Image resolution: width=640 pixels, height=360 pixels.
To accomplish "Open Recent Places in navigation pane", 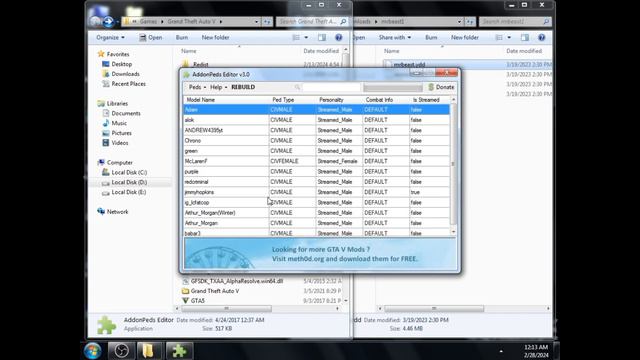I will tap(128, 84).
